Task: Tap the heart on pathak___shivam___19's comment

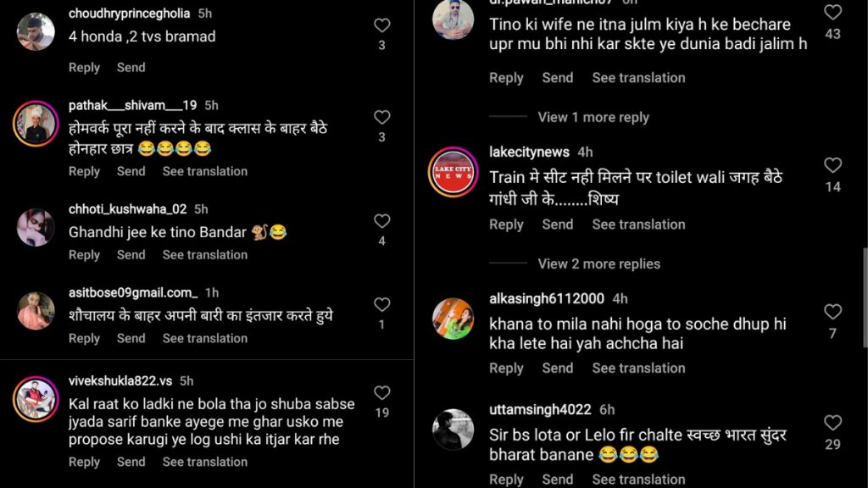Action: [x=382, y=117]
